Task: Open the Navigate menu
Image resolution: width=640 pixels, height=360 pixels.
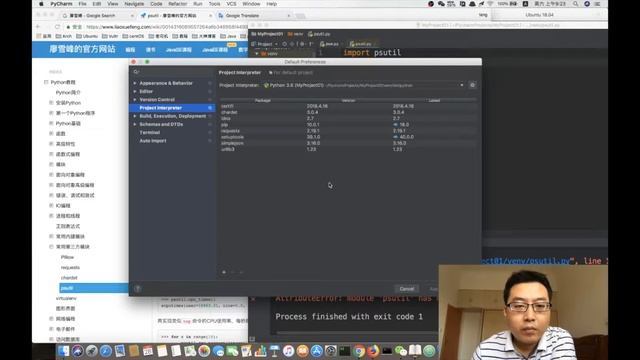Action: tap(134, 4)
